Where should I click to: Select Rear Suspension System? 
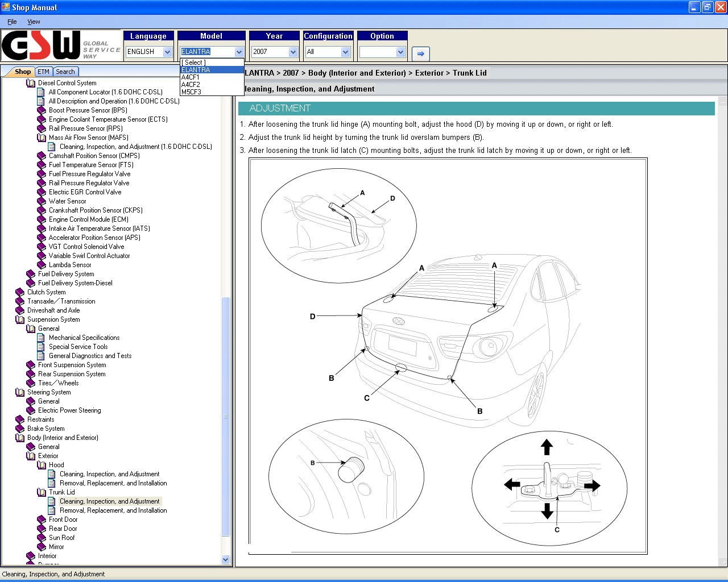(x=72, y=374)
